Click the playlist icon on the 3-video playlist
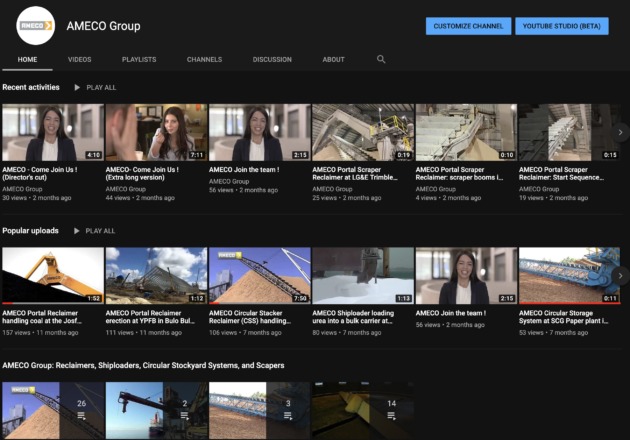The height and width of the screenshot is (440, 630). point(288,415)
